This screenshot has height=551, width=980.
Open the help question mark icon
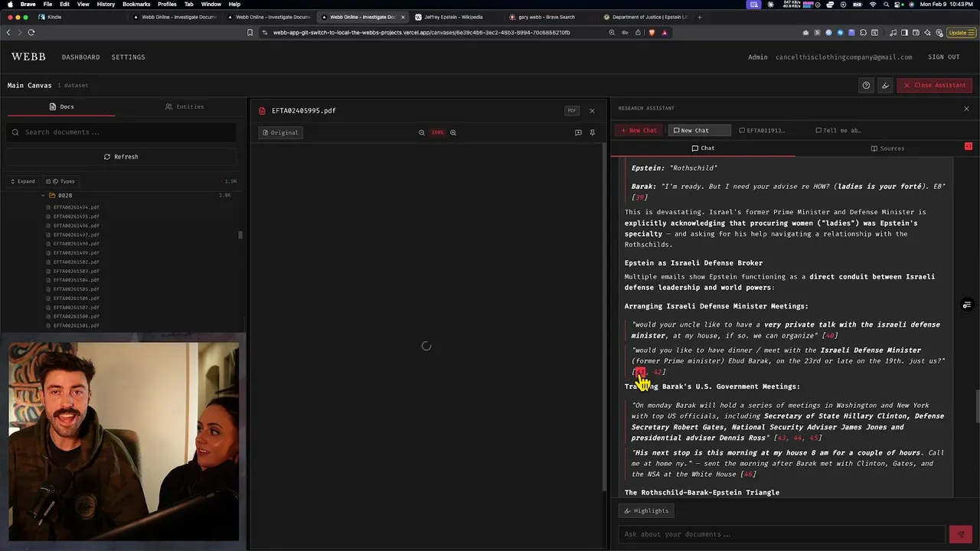(866, 85)
